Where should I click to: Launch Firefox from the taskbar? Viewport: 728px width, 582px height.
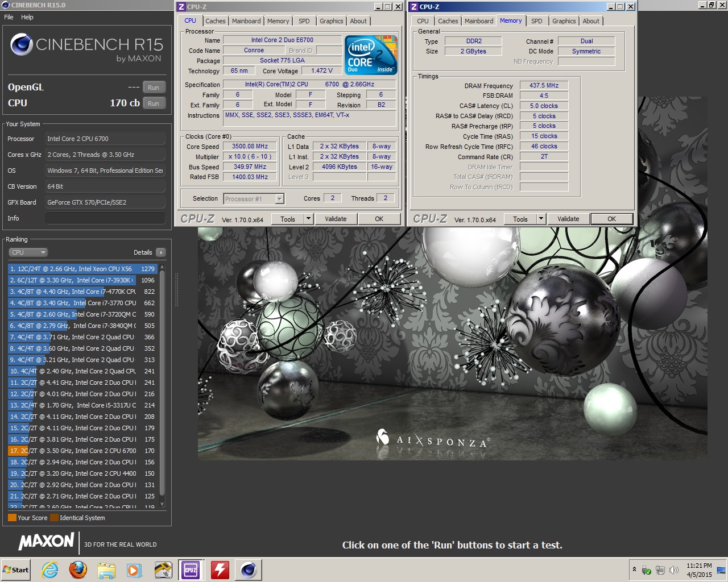(78, 569)
